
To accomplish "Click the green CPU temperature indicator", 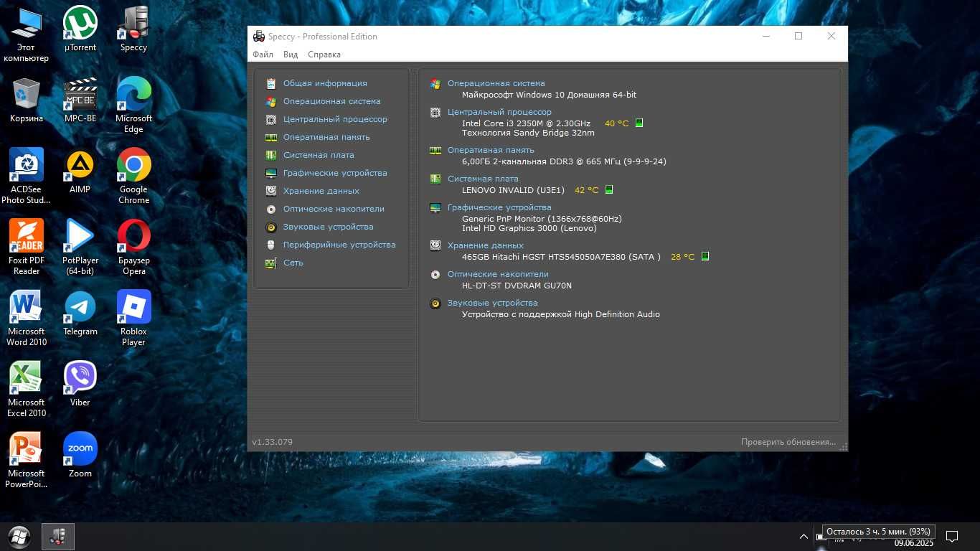I will (x=639, y=123).
